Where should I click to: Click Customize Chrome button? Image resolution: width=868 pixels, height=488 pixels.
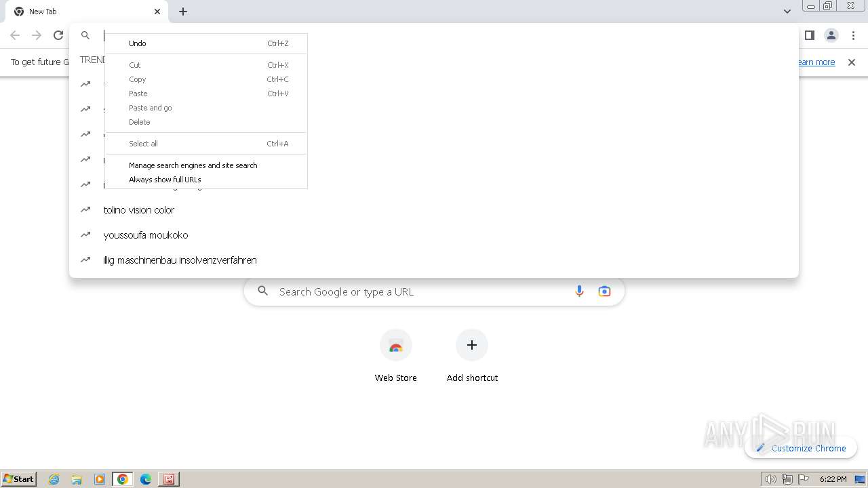click(801, 448)
